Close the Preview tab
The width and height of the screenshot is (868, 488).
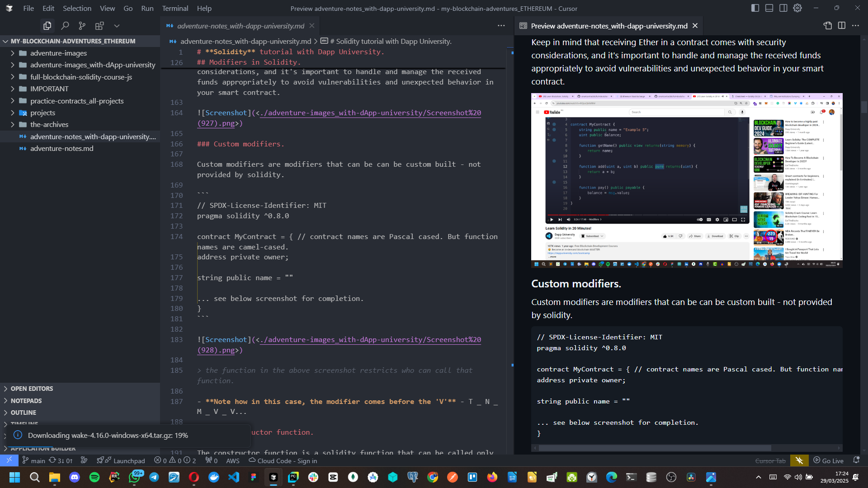[695, 26]
